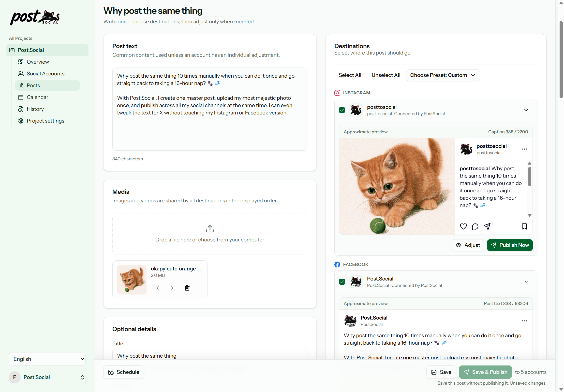Click the media drop zone area
This screenshot has height=392, width=564.
pyautogui.click(x=210, y=234)
